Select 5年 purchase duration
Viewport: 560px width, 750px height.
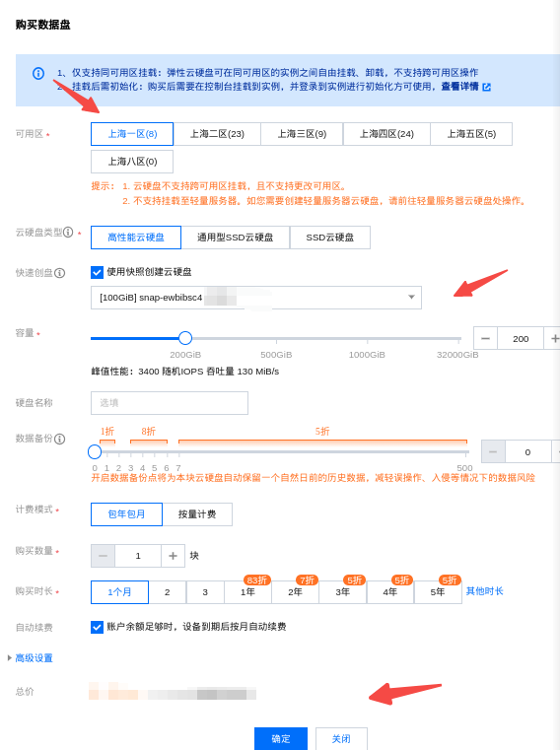pos(438,592)
